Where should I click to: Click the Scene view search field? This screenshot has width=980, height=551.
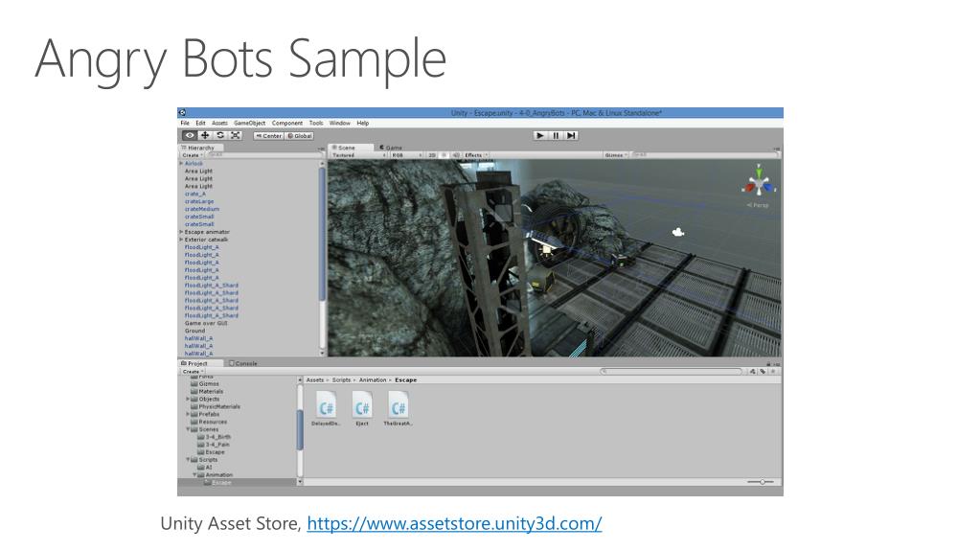[706, 155]
